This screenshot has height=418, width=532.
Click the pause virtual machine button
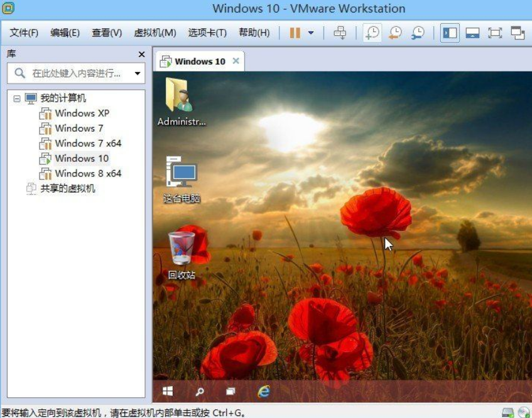pyautogui.click(x=295, y=33)
